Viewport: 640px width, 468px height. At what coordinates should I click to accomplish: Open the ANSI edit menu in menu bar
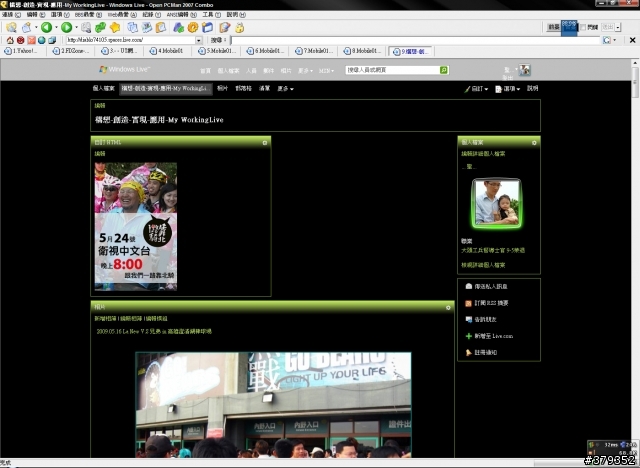coord(182,15)
